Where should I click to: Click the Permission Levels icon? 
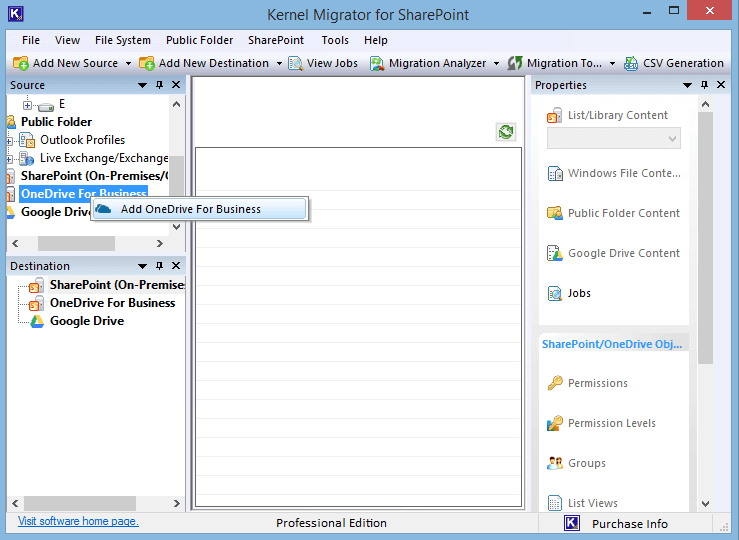point(555,423)
